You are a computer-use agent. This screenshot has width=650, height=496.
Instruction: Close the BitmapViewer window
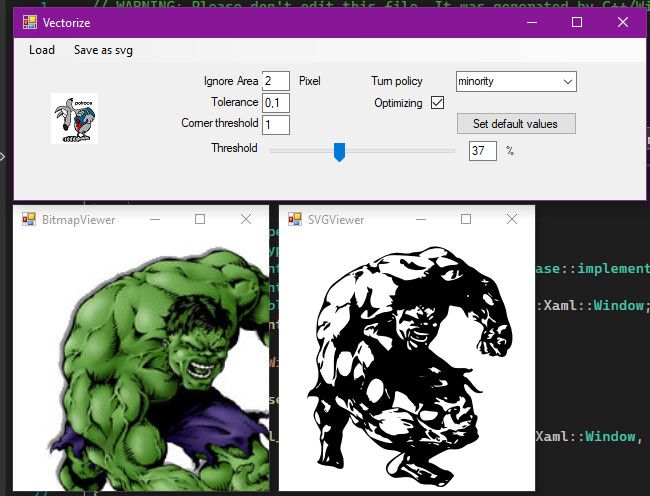pos(246,219)
